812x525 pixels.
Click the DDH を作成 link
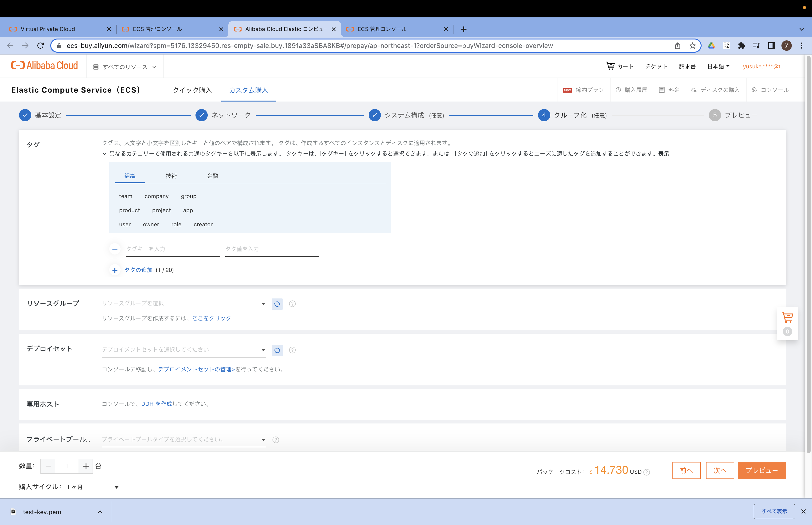coord(156,404)
